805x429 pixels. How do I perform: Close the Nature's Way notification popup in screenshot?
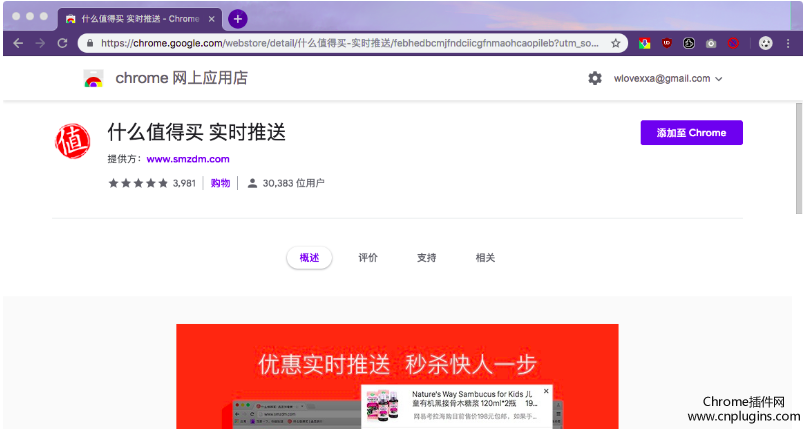pos(546,391)
